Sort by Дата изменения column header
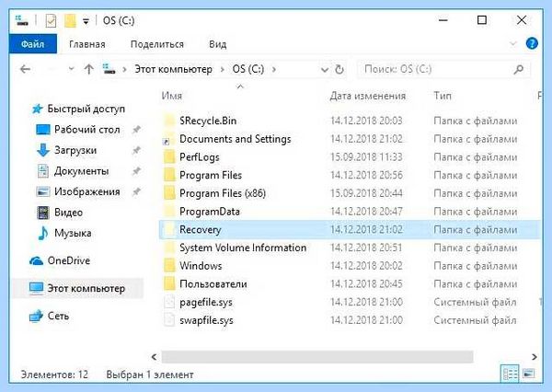 (x=368, y=96)
